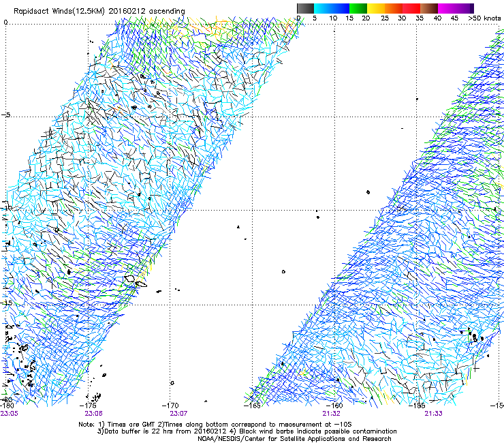Click the '20' label under the color bar
The width and height of the screenshot is (504, 443).
[366, 18]
